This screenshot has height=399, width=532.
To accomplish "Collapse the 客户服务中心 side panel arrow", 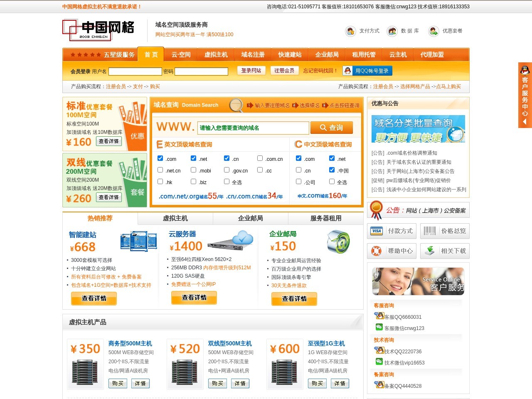I will pyautogui.click(x=525, y=121).
